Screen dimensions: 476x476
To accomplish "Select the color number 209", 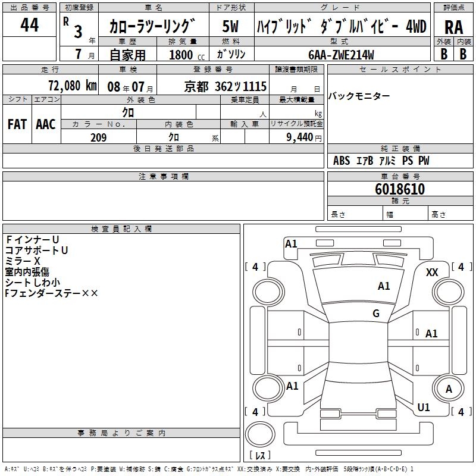I will coord(98,137).
